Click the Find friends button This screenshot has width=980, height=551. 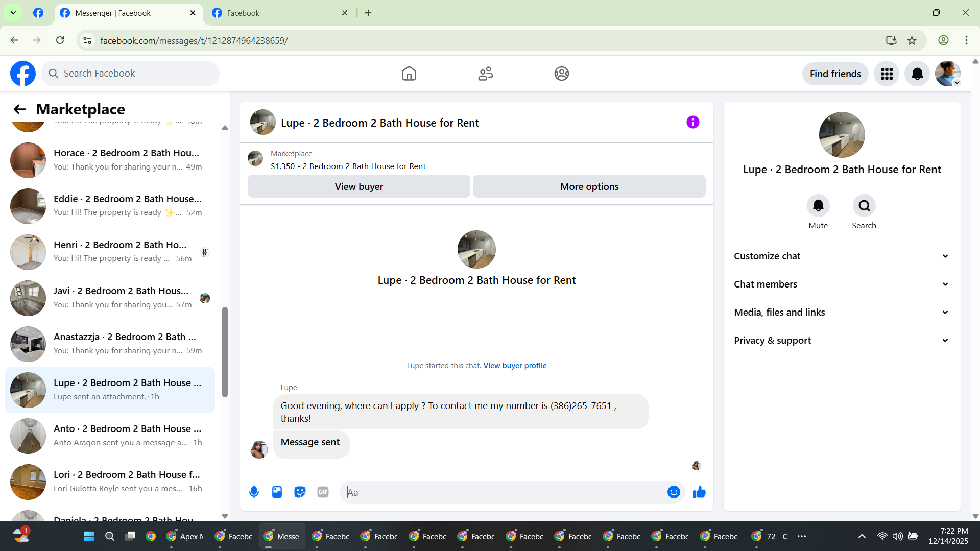coord(835,74)
